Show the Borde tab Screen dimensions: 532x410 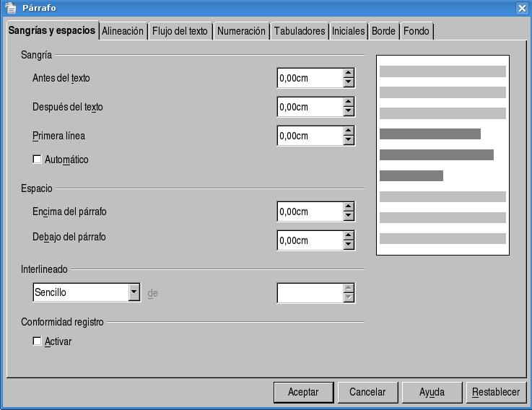[383, 31]
